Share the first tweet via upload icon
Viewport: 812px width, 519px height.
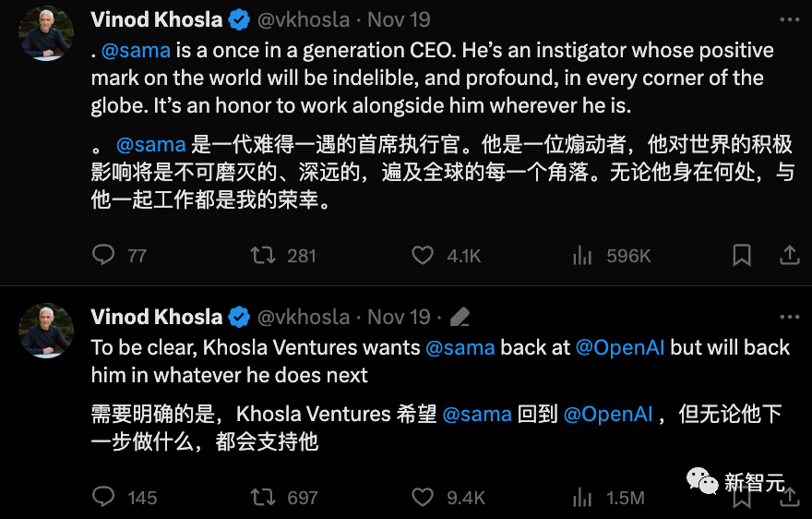pyautogui.click(x=789, y=255)
